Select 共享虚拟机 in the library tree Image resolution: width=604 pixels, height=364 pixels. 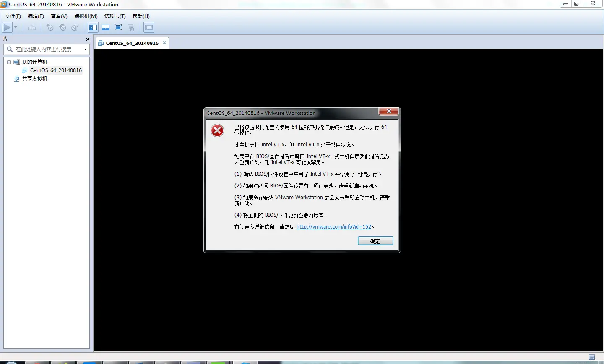pos(35,79)
